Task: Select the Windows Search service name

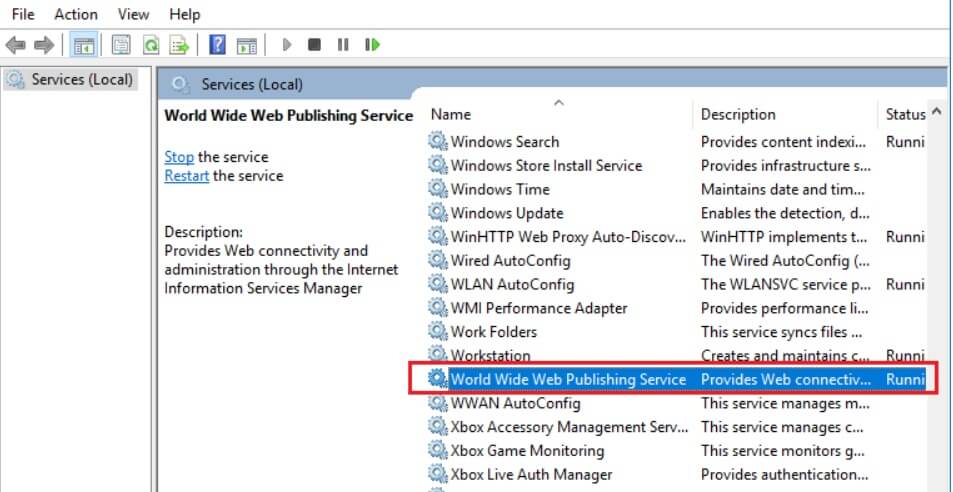Action: coord(504,142)
